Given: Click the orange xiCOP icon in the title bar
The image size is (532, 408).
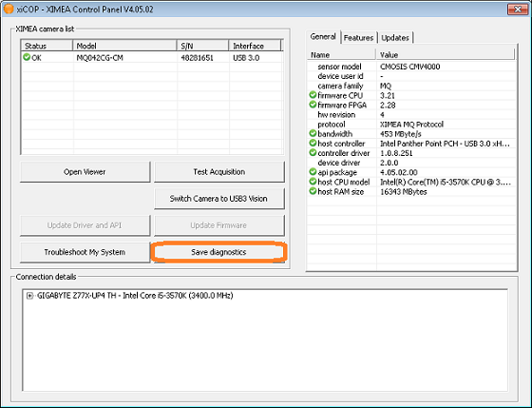Looking at the screenshot, I should click(x=9, y=10).
